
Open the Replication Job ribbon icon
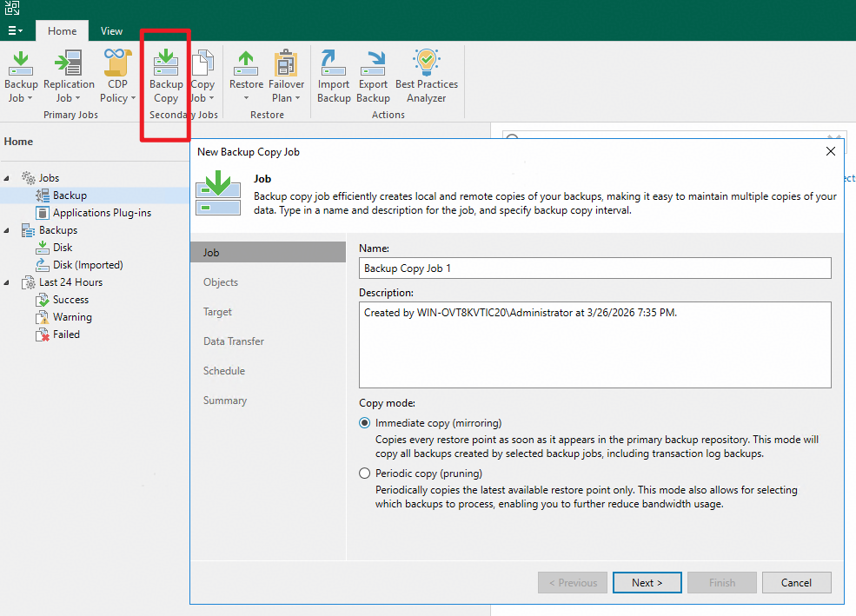(x=69, y=64)
